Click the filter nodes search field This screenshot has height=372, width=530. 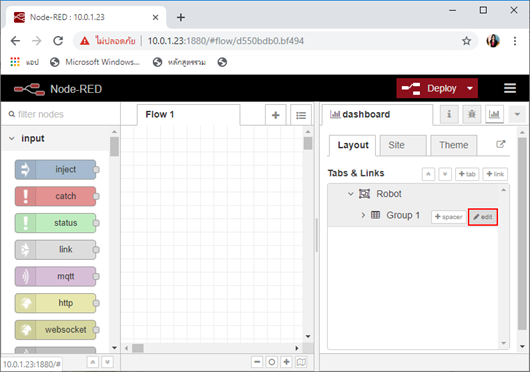61,114
